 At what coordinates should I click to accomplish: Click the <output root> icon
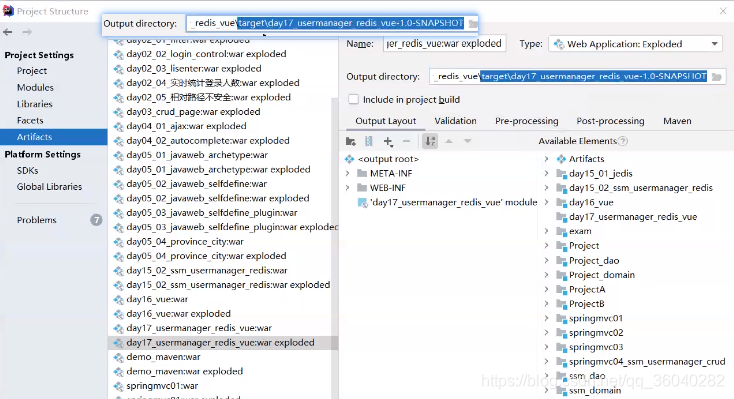[x=350, y=159]
